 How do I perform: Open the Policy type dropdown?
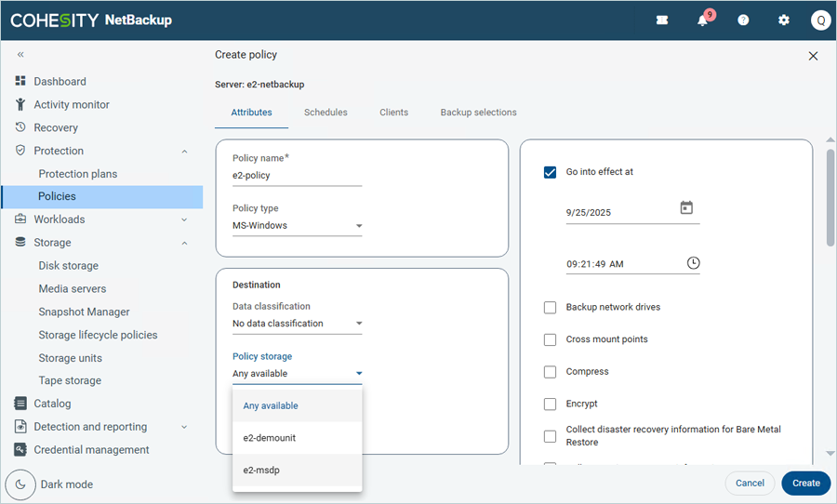pos(297,226)
